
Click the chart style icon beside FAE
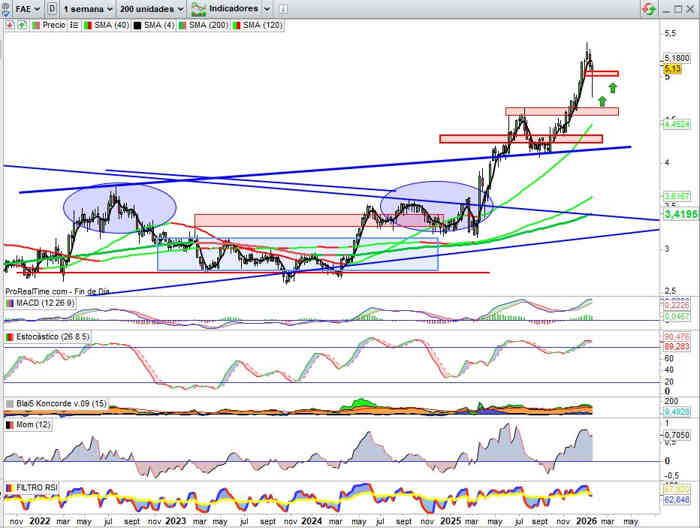[52, 8]
